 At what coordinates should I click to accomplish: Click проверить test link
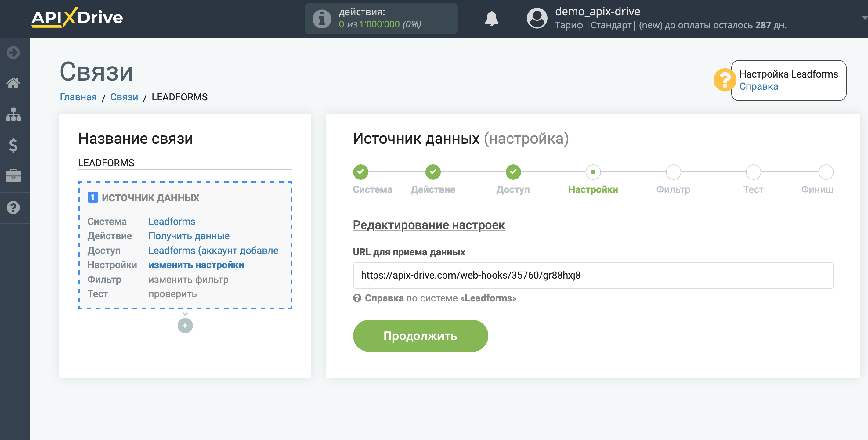click(x=172, y=294)
